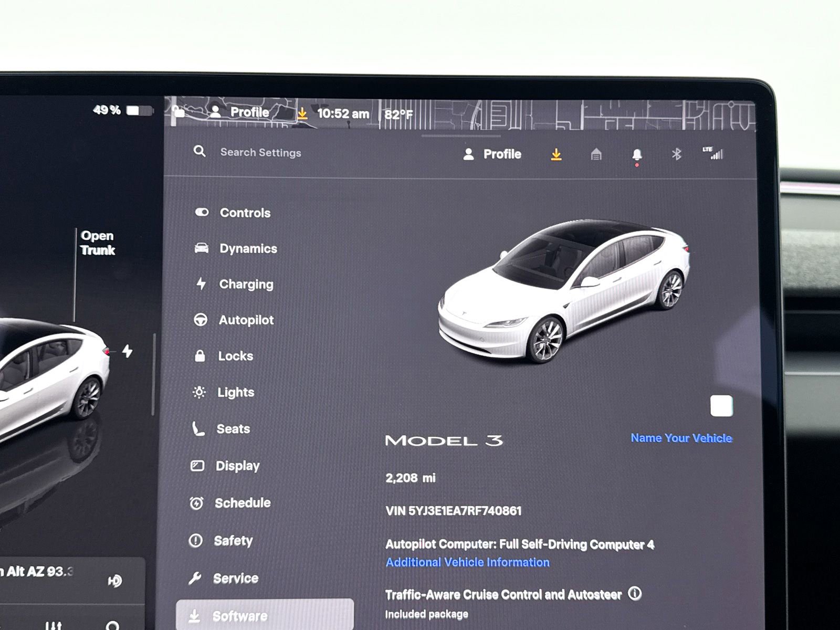840x630 pixels.
Task: Tap the yellow software download icon in settings header
Action: (x=556, y=154)
